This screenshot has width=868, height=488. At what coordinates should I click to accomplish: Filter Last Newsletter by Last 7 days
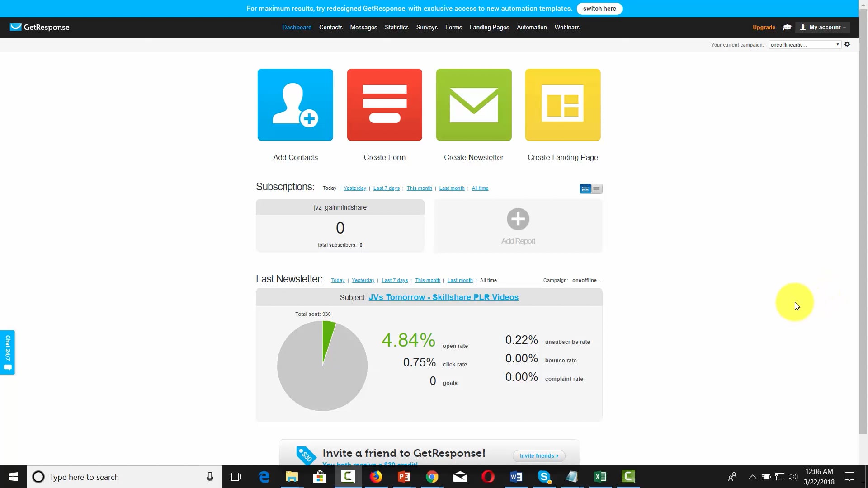coord(395,281)
